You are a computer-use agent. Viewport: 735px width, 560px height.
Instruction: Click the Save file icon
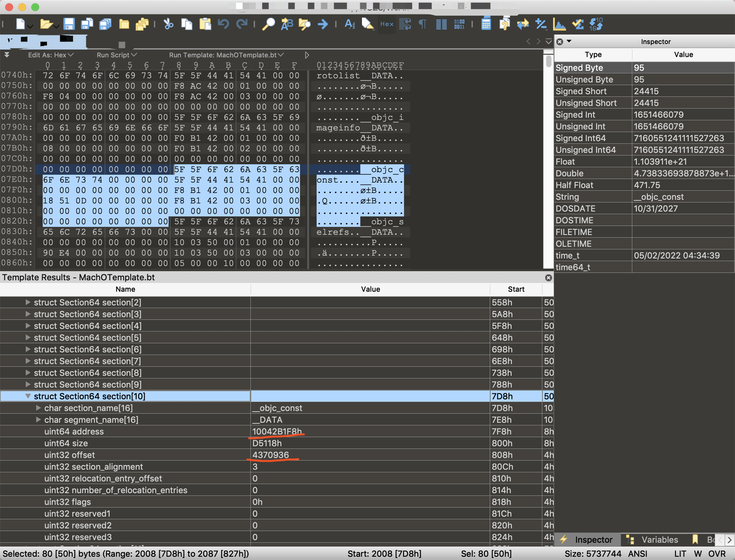[69, 24]
